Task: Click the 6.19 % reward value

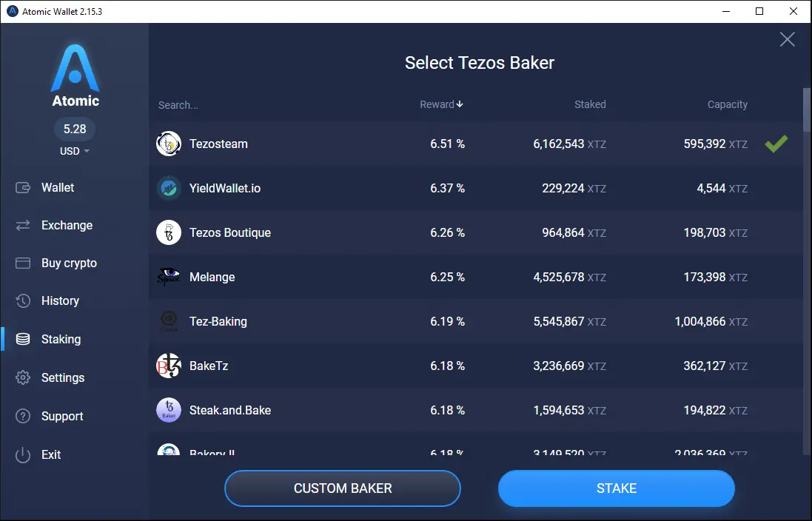Action: pyautogui.click(x=447, y=322)
